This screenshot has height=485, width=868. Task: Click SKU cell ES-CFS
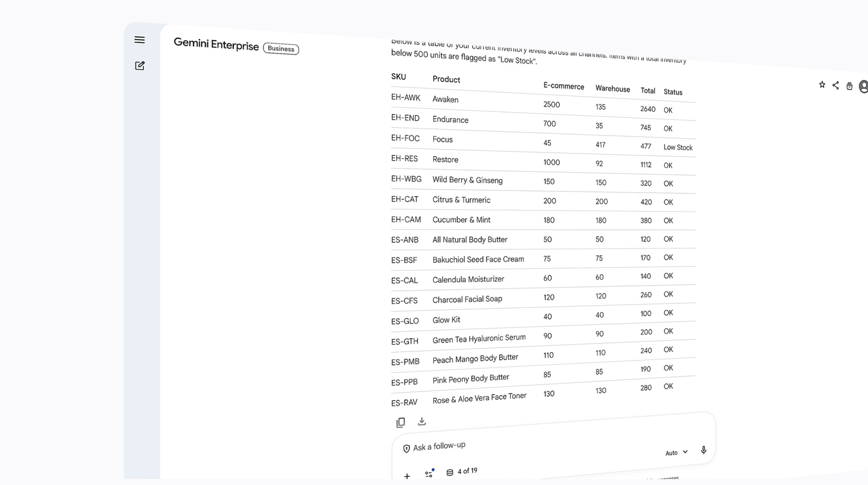pyautogui.click(x=404, y=301)
